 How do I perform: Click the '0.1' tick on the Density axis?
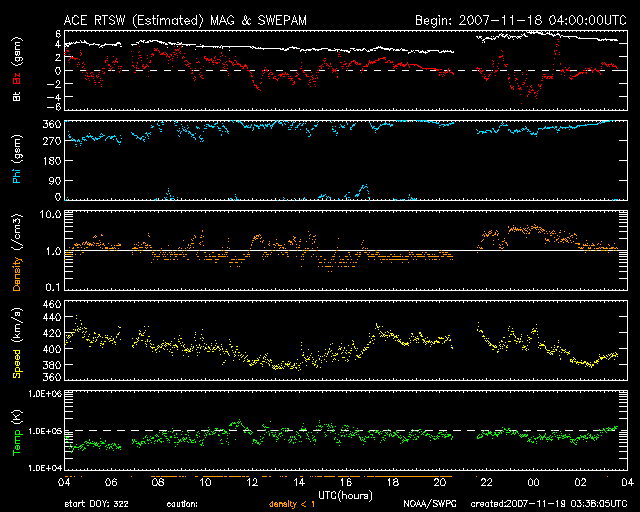click(53, 287)
